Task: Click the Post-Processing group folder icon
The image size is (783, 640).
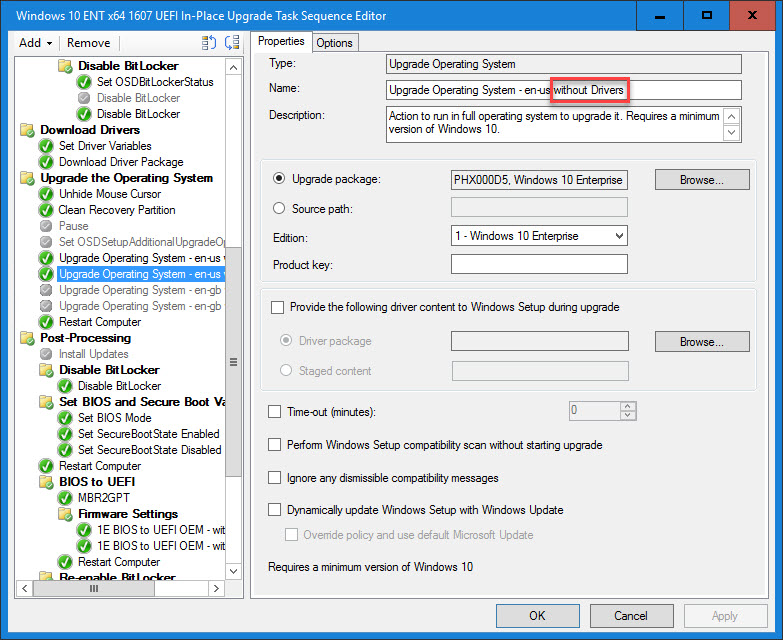Action: (27, 338)
